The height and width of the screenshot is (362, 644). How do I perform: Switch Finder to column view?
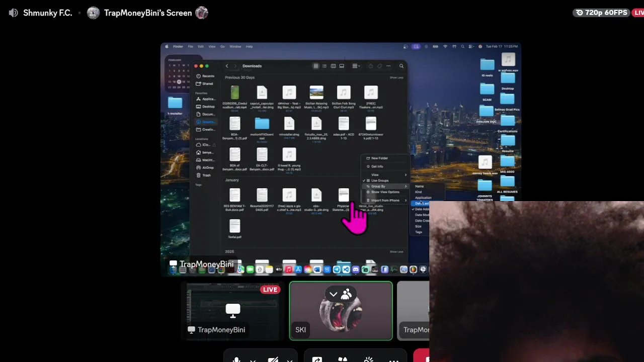tap(333, 66)
